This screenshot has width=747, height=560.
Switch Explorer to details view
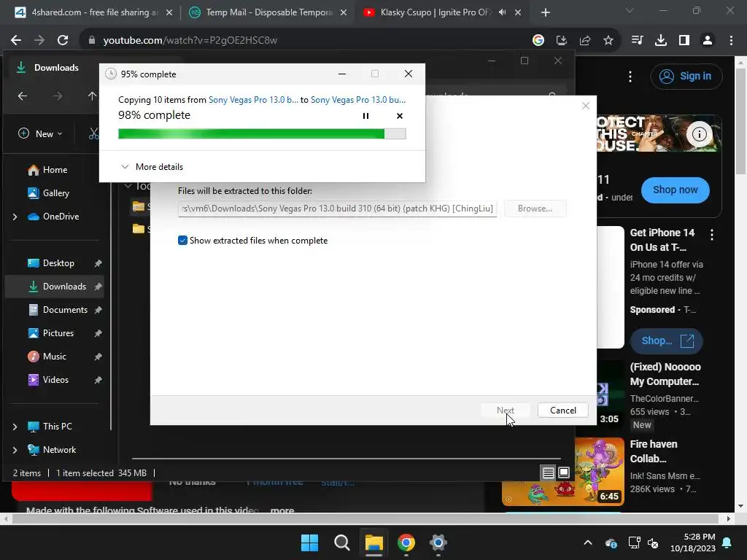(x=549, y=472)
